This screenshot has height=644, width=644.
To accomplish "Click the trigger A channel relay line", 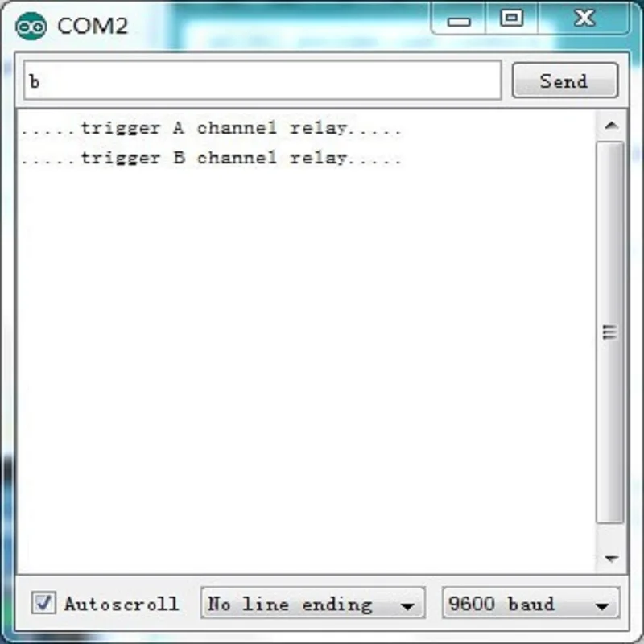I will point(211,128).
